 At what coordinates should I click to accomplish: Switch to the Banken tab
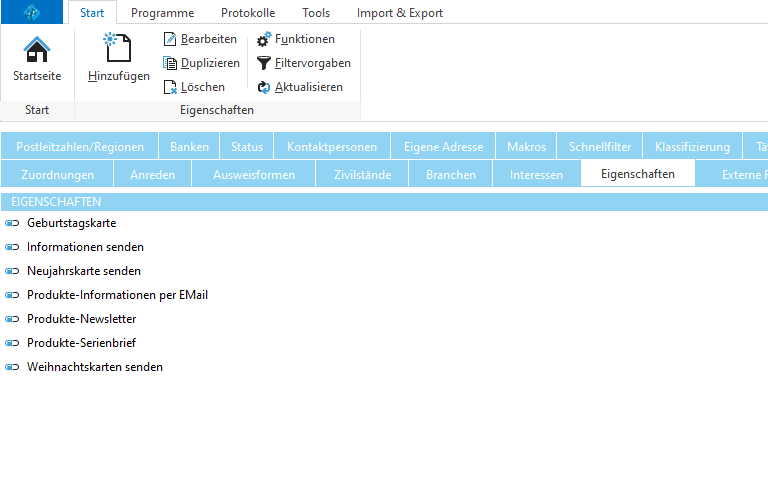(190, 147)
